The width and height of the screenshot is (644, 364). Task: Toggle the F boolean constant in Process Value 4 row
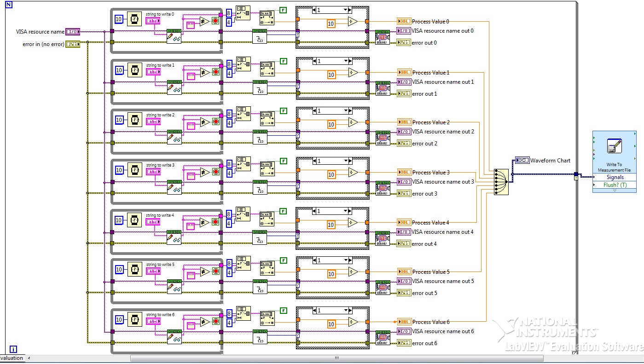click(x=284, y=211)
